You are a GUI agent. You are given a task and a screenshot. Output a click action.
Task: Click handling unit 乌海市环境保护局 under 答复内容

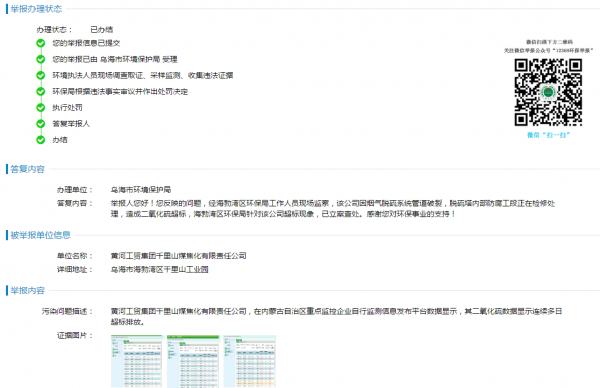coord(141,190)
